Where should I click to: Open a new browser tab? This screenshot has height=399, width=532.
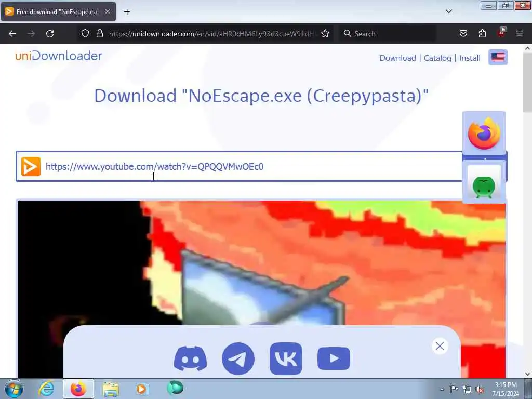point(127,12)
